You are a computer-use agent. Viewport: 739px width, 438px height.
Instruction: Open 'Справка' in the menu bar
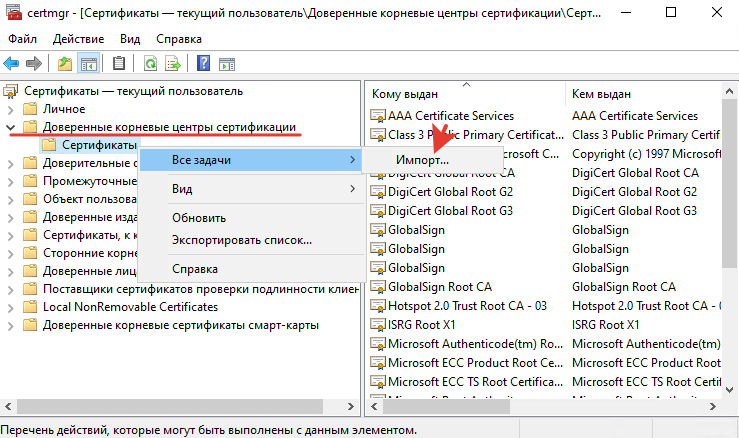[x=179, y=39]
